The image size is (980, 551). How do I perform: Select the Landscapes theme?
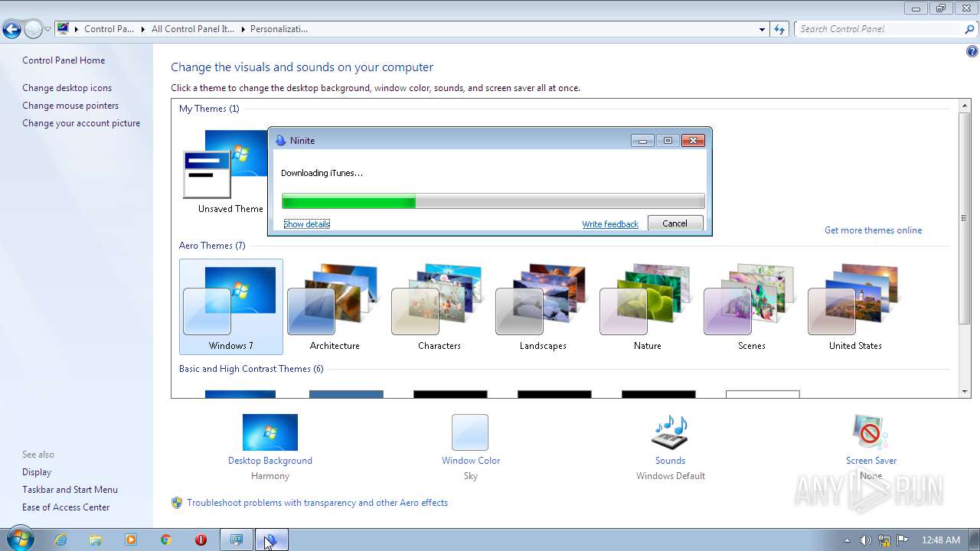coord(543,307)
